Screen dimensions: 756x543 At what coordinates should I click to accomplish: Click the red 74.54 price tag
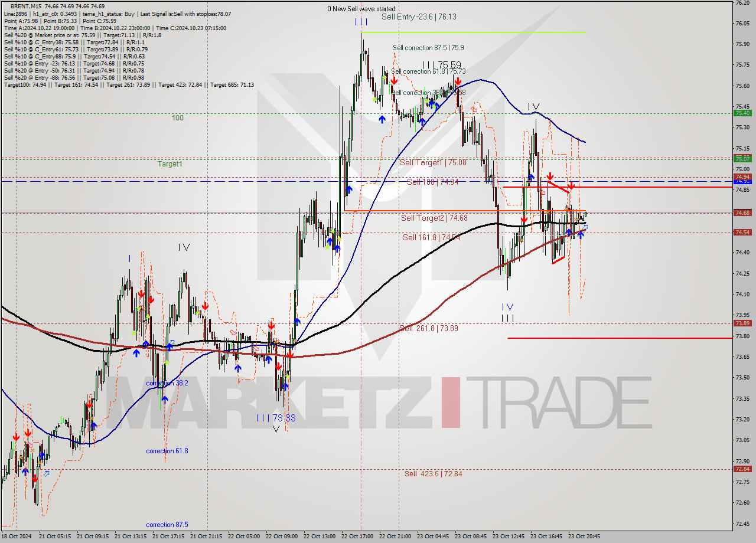coord(742,233)
